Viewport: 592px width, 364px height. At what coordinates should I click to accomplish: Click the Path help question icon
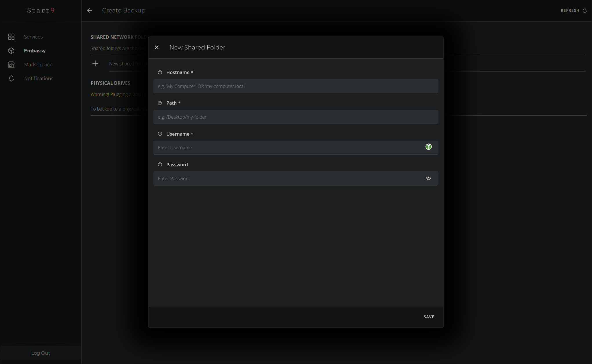[160, 103]
